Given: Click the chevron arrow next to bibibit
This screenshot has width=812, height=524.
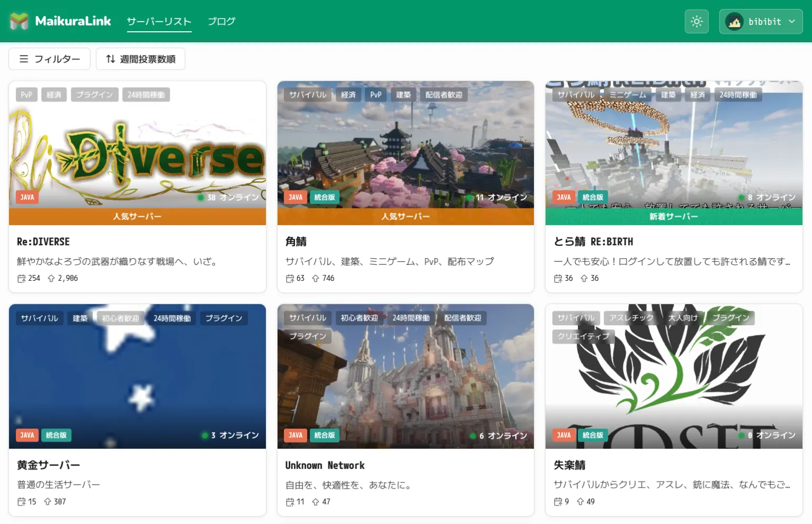Looking at the screenshot, I should 792,22.
